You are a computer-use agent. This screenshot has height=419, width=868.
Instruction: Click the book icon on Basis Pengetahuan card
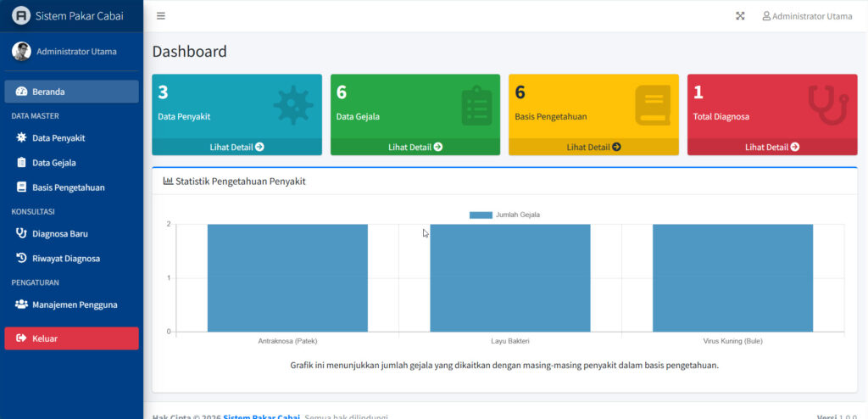tap(652, 106)
